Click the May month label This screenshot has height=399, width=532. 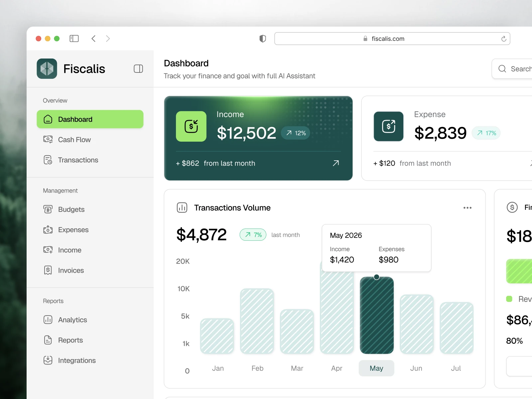pyautogui.click(x=376, y=368)
